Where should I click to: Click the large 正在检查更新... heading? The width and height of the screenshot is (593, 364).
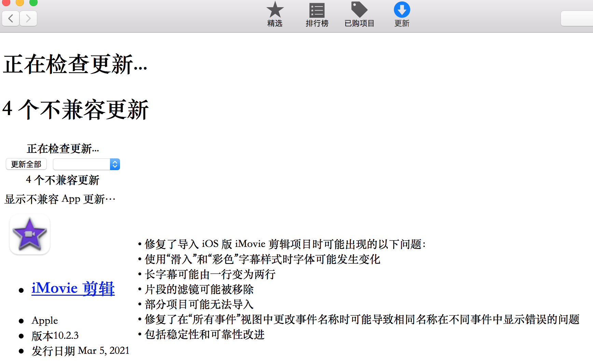click(75, 64)
